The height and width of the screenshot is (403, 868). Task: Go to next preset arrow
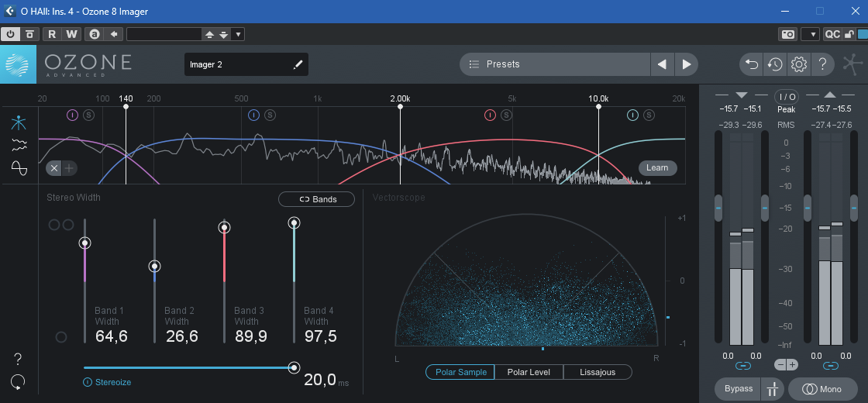click(x=687, y=64)
